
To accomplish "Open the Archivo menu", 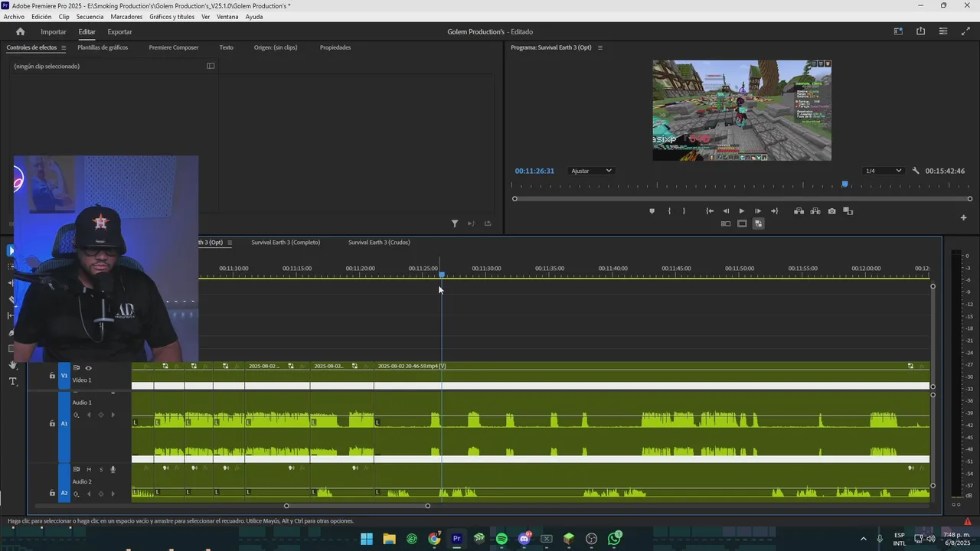I will [x=14, y=17].
